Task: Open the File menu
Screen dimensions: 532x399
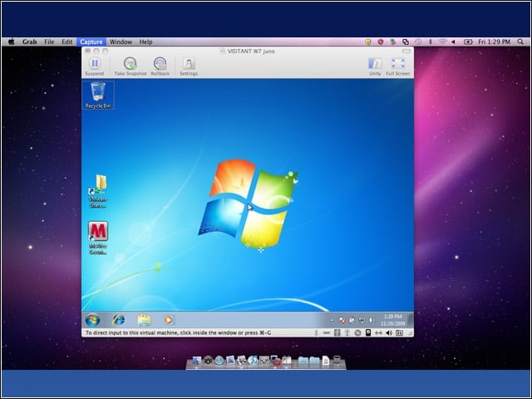Action: (49, 42)
